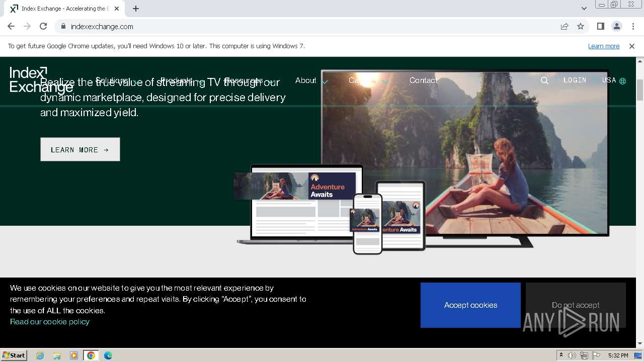The height and width of the screenshot is (362, 644).
Task: Click the LEARN MORE button
Action: coord(80,149)
